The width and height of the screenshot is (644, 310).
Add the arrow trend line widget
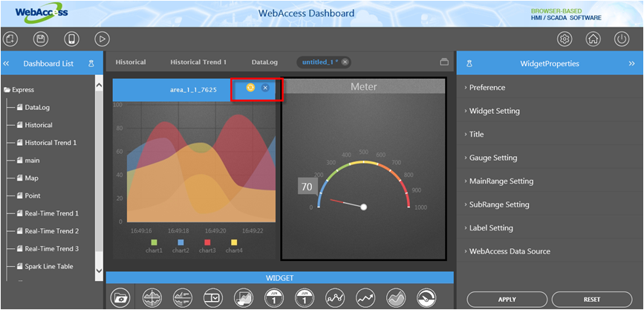pyautogui.click(x=365, y=297)
